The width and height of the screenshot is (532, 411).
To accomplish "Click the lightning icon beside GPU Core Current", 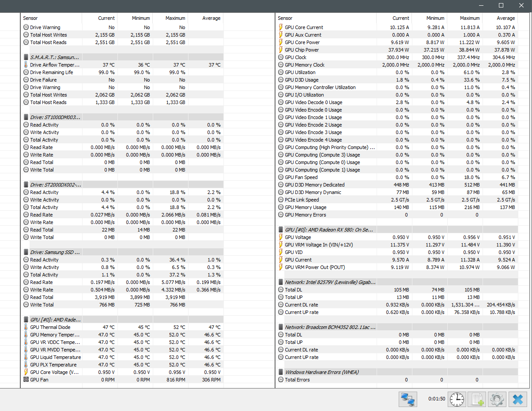I will pyautogui.click(x=281, y=27).
